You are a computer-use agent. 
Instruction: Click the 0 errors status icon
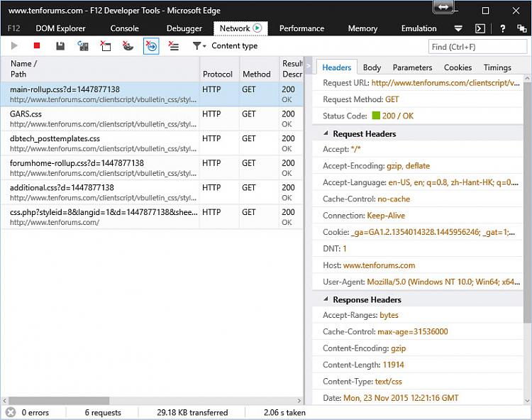point(11,412)
